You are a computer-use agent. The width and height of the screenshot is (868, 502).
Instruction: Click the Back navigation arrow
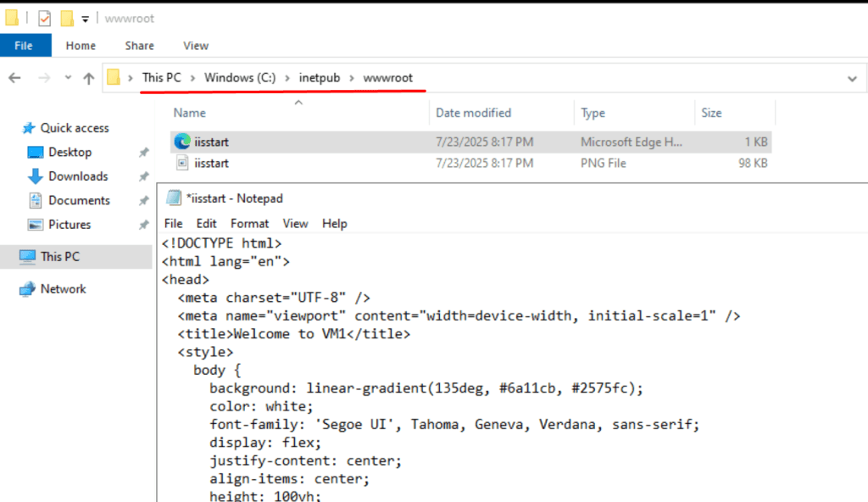[x=14, y=78]
